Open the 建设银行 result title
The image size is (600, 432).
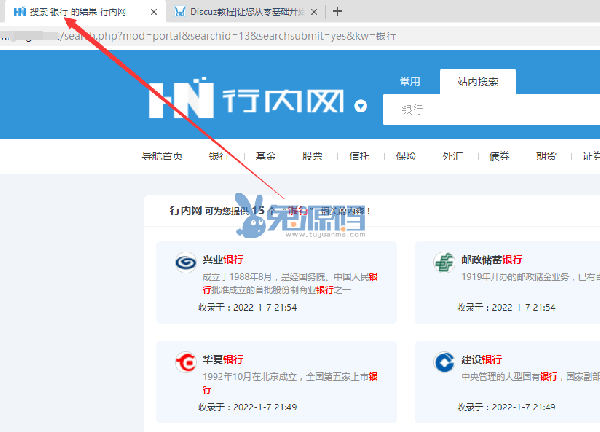pyautogui.click(x=481, y=360)
